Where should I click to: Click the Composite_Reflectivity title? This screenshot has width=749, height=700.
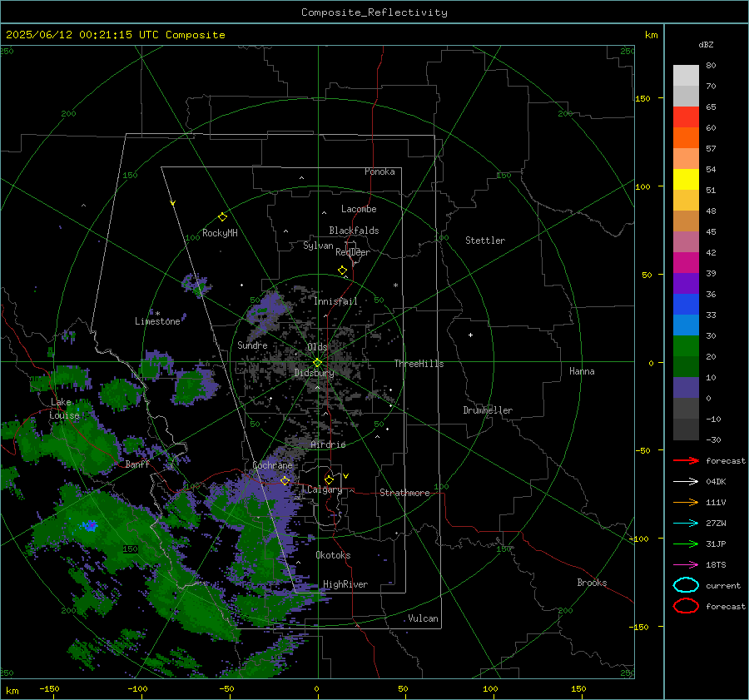[x=374, y=12]
